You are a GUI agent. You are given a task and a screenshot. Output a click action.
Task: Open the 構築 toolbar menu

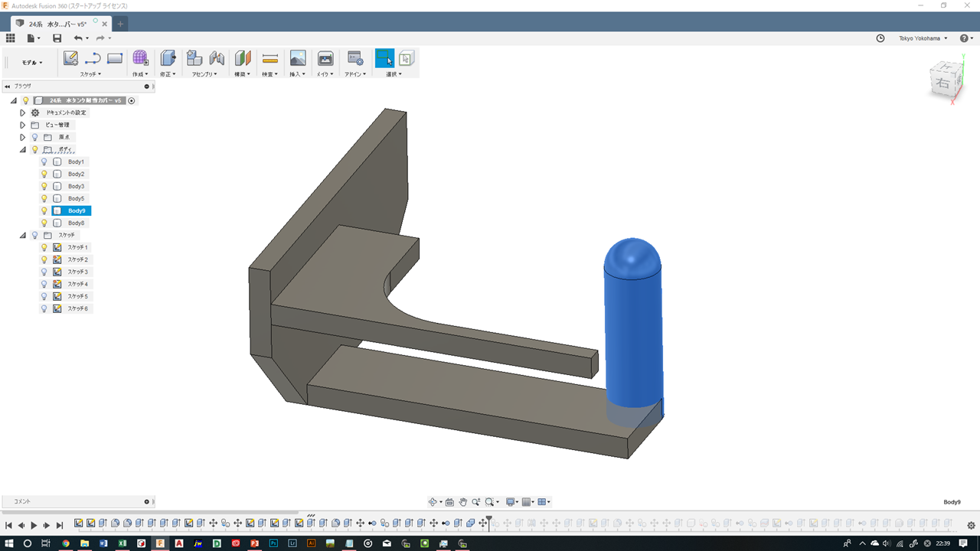pyautogui.click(x=243, y=74)
